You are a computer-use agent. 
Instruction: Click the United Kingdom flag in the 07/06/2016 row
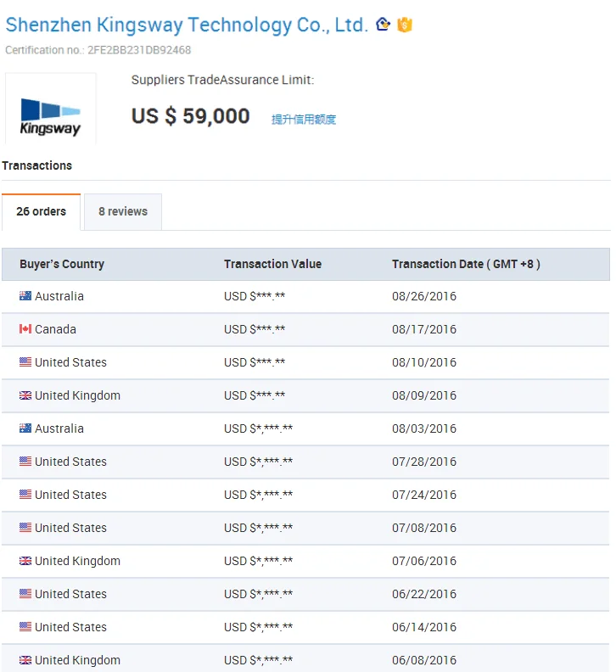coord(25,561)
